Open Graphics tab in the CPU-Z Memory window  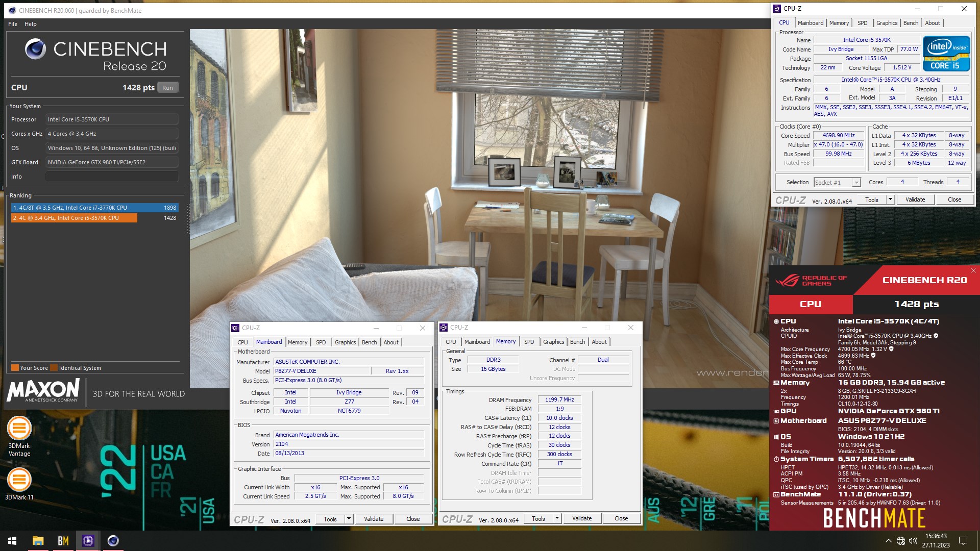[x=554, y=342]
